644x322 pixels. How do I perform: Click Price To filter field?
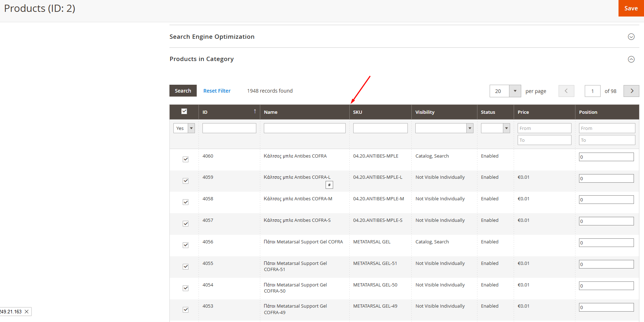coord(545,140)
